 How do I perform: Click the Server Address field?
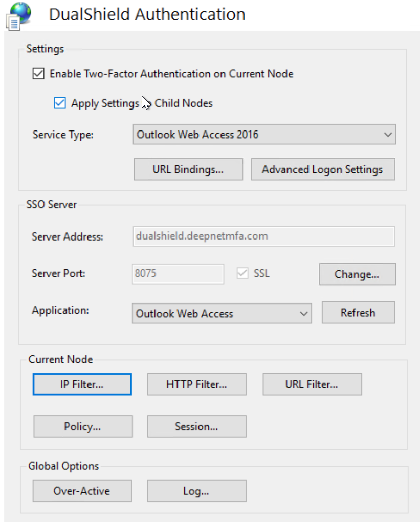(263, 236)
